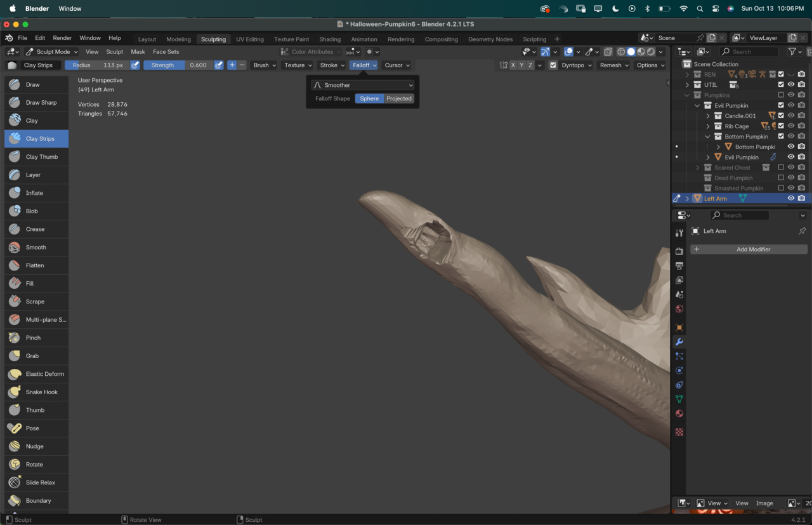
Task: Open the Mask menu
Action: (x=138, y=51)
